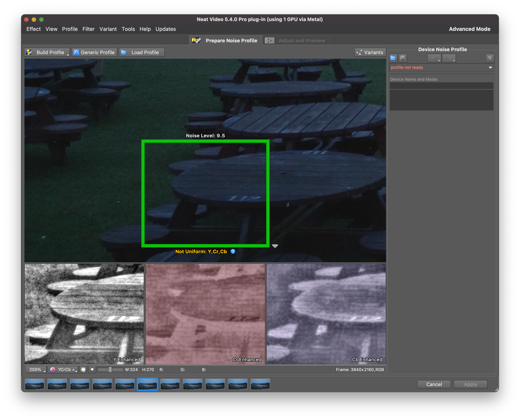Open the Filter menu
520x420 pixels.
coord(88,29)
